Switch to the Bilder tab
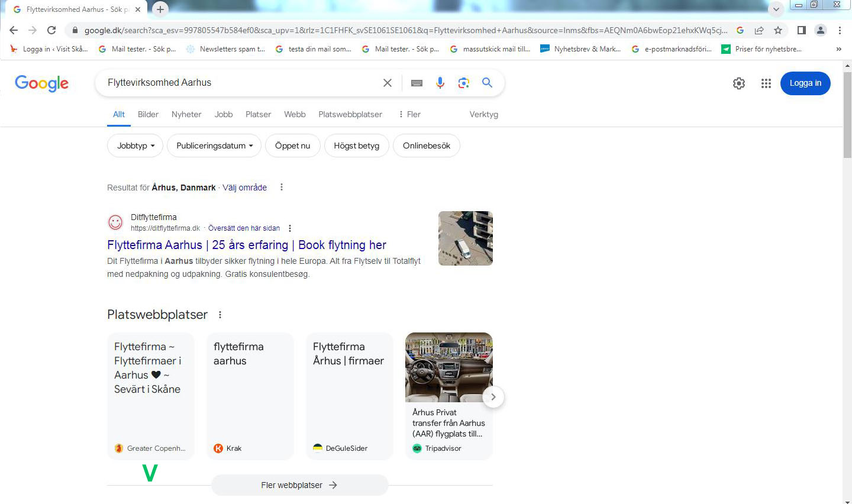 pyautogui.click(x=148, y=114)
